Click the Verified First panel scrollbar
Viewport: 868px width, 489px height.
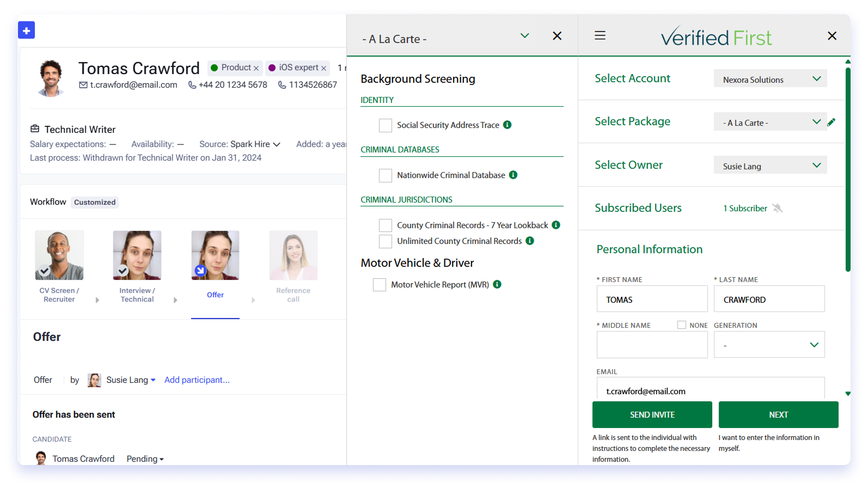(x=848, y=169)
